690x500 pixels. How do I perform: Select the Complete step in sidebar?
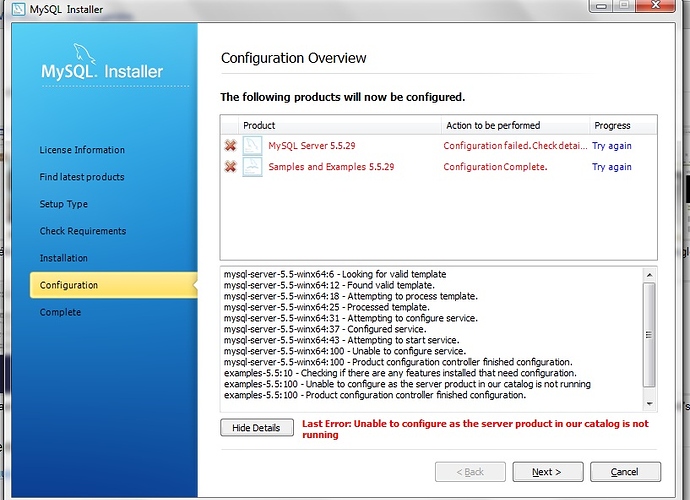tap(60, 312)
